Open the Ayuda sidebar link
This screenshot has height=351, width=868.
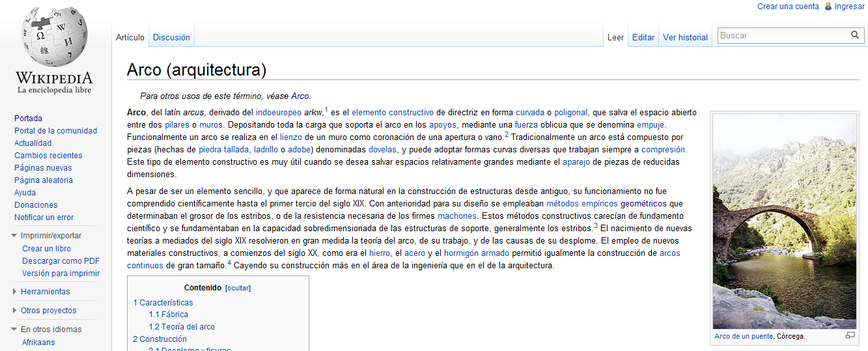(x=25, y=193)
